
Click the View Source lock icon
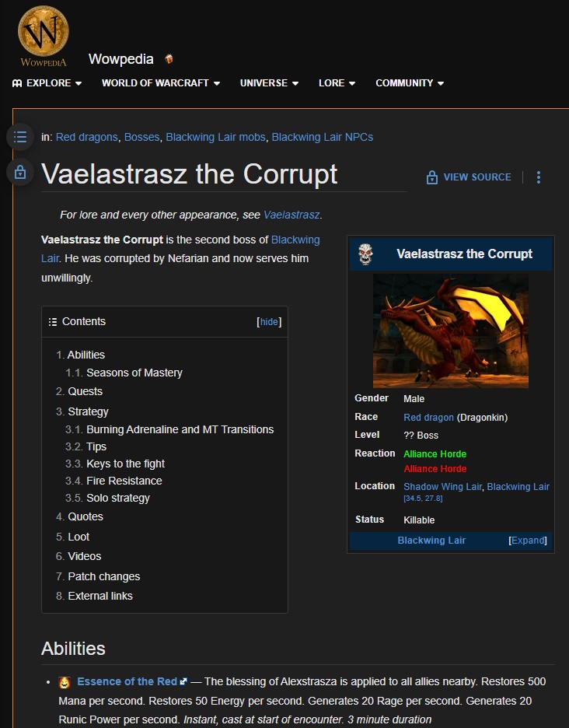(432, 177)
